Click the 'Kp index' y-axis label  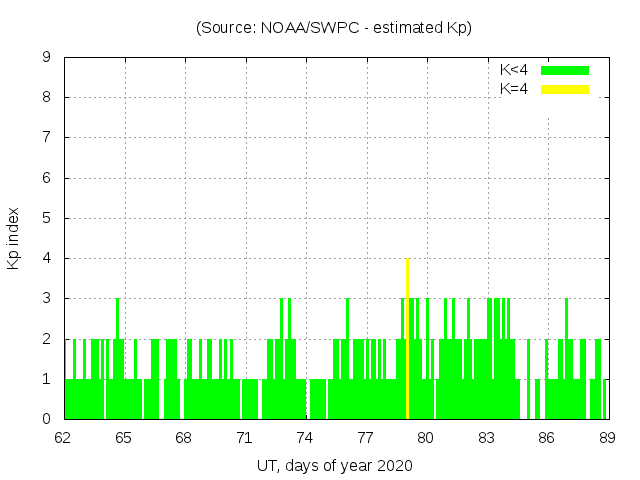point(14,238)
